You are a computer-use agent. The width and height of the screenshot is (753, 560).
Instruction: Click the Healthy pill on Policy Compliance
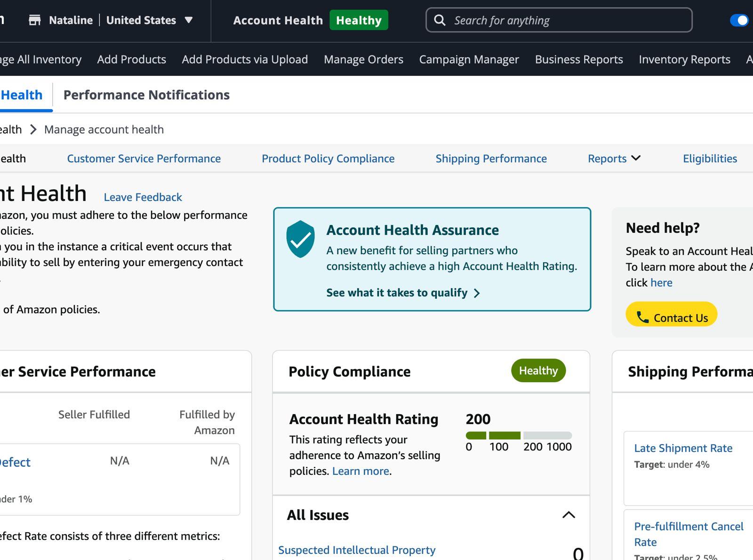(x=538, y=370)
